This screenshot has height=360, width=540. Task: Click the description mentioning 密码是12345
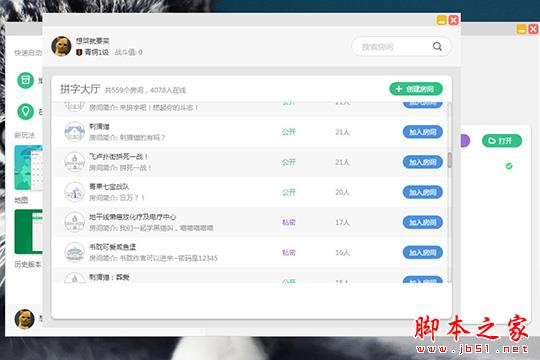click(153, 258)
